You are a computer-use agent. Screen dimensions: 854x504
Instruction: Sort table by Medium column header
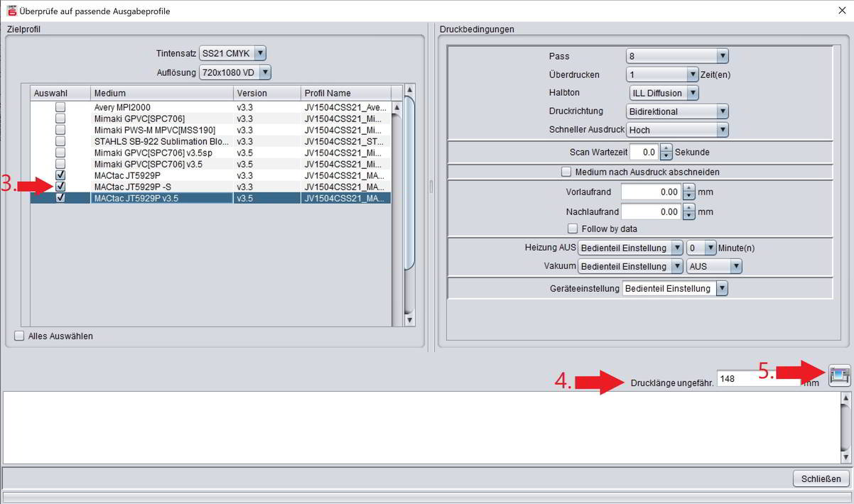161,93
